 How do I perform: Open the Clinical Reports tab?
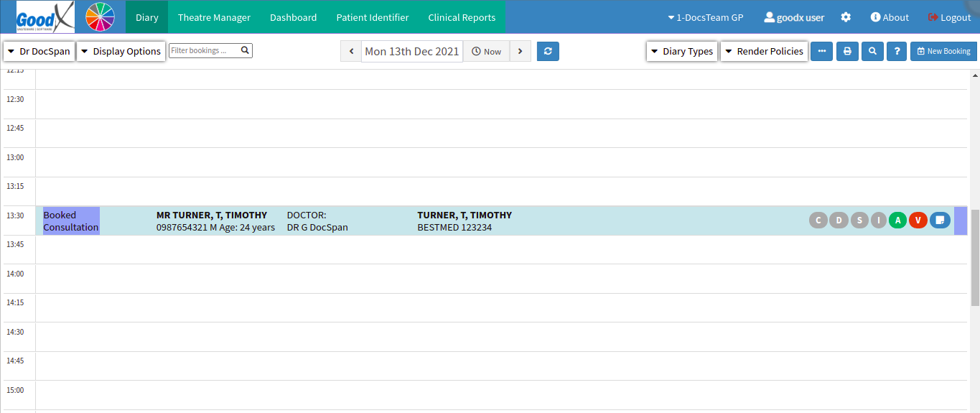click(x=462, y=17)
